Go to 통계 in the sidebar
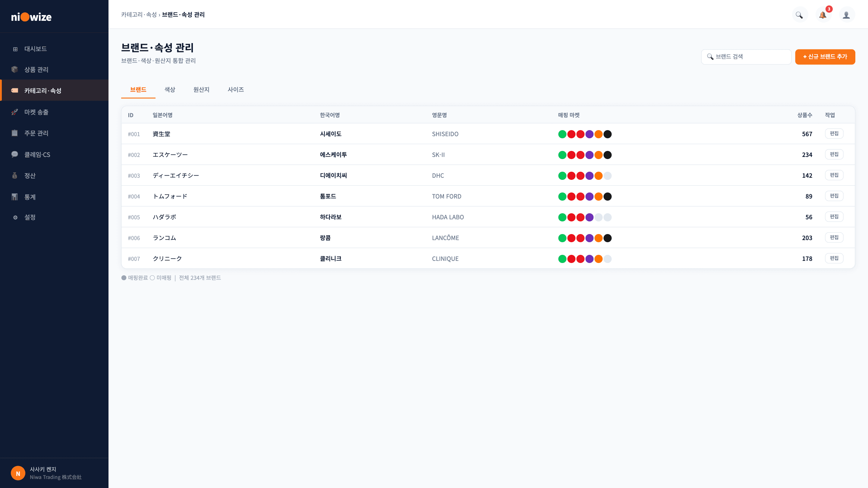The width and height of the screenshot is (868, 488). (x=54, y=197)
